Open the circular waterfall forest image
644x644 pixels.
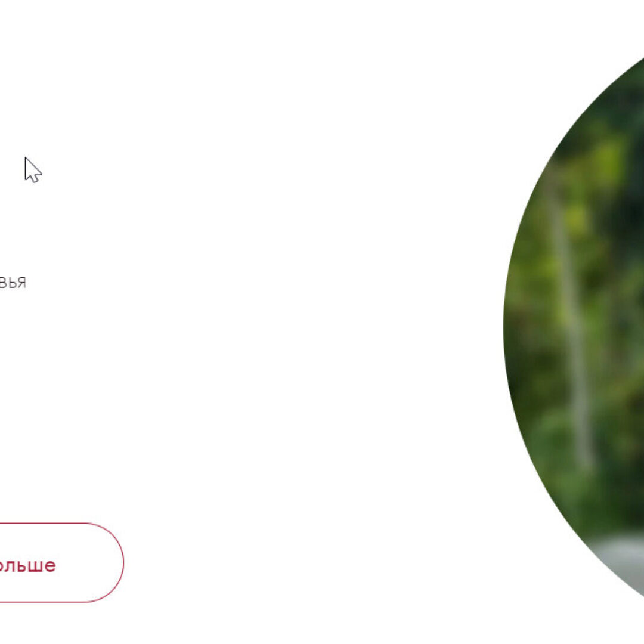[574, 329]
